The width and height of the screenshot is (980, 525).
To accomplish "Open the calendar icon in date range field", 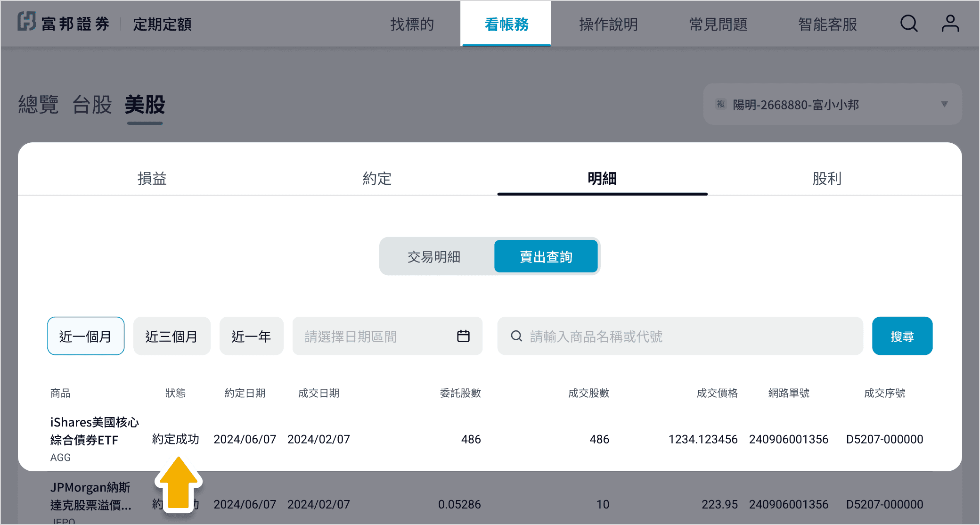I will 463,336.
